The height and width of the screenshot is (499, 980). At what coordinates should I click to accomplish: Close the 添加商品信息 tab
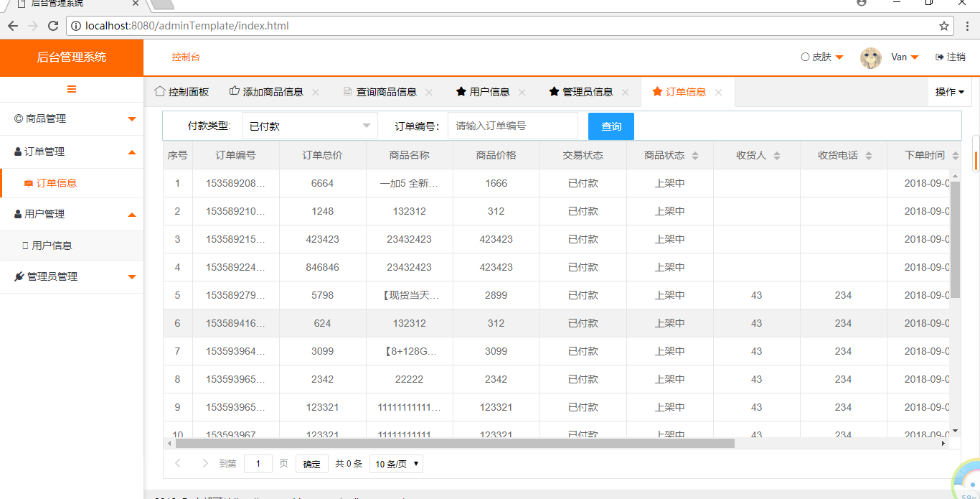pos(316,92)
